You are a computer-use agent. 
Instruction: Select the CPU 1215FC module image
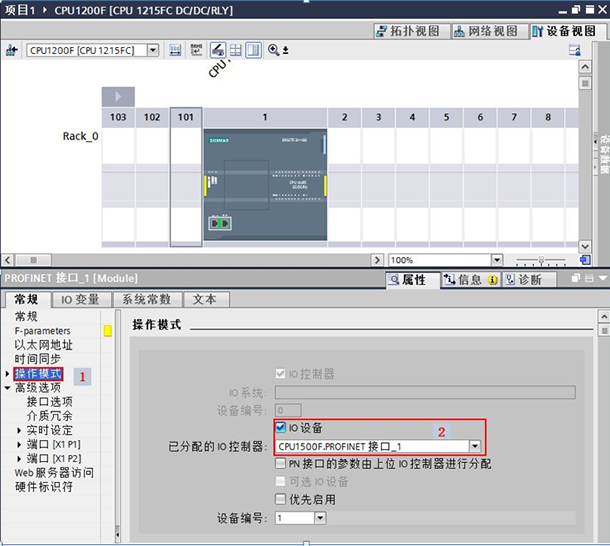[265, 184]
